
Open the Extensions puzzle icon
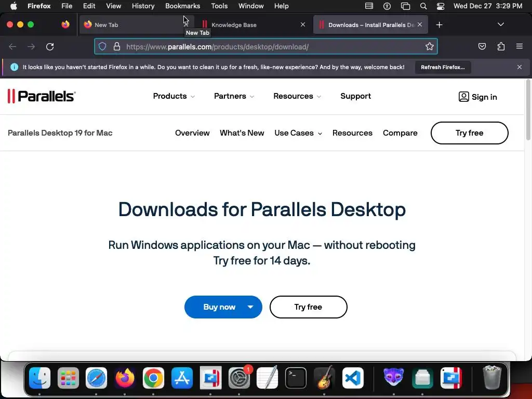(x=501, y=46)
